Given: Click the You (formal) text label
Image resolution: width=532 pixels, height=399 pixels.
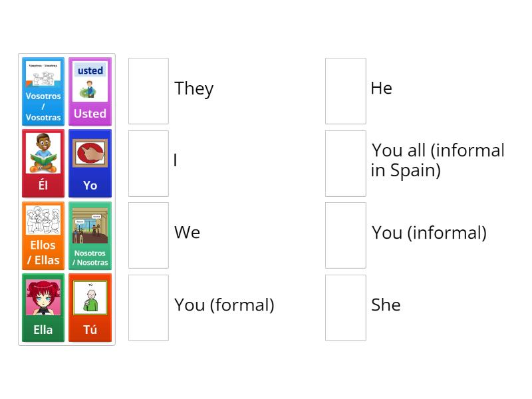Looking at the screenshot, I should 223,305.
